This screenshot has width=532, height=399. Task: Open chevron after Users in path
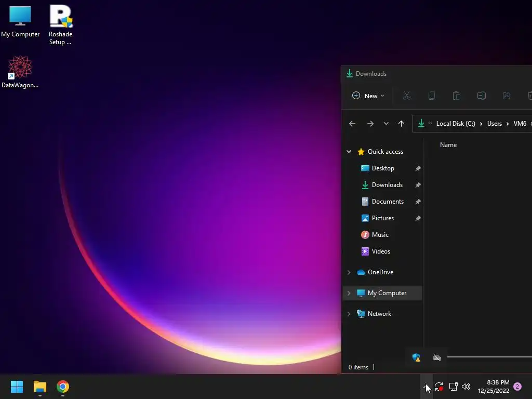pyautogui.click(x=508, y=124)
